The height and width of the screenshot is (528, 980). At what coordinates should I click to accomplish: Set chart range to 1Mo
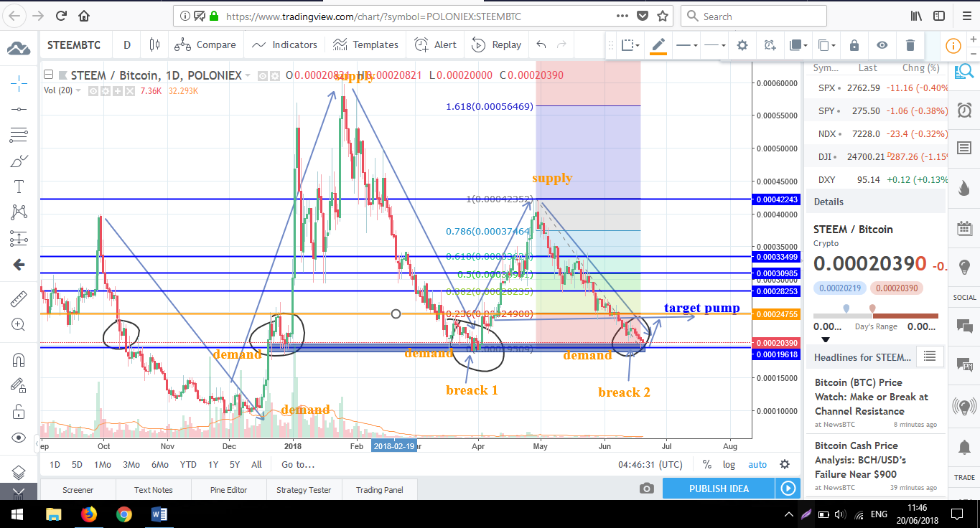[x=103, y=464]
